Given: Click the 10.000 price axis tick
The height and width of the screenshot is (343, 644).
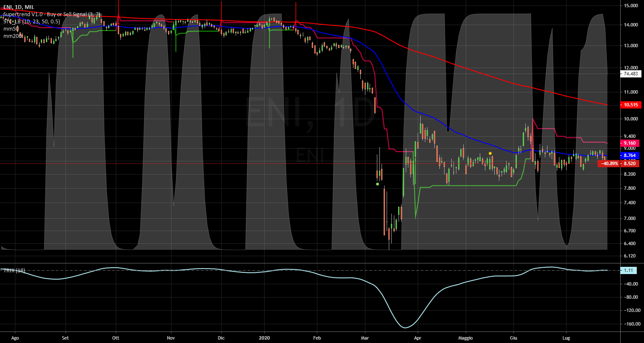Looking at the screenshot, I should [x=630, y=119].
